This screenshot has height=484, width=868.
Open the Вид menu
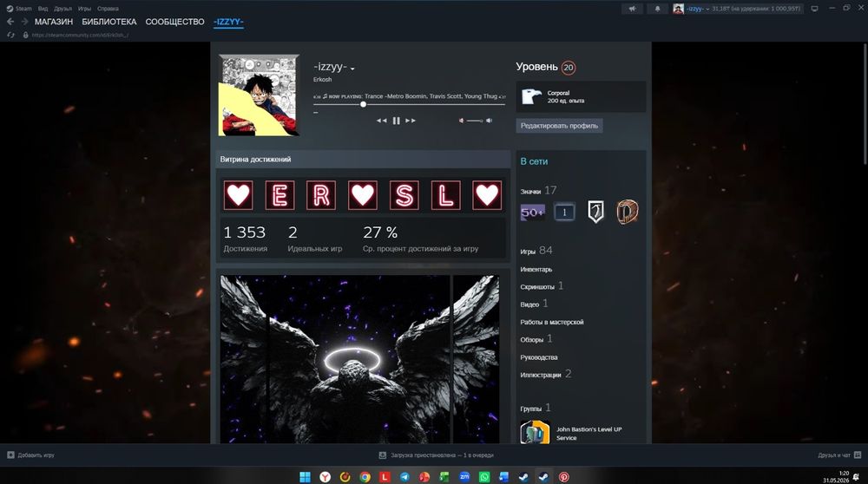pos(43,9)
